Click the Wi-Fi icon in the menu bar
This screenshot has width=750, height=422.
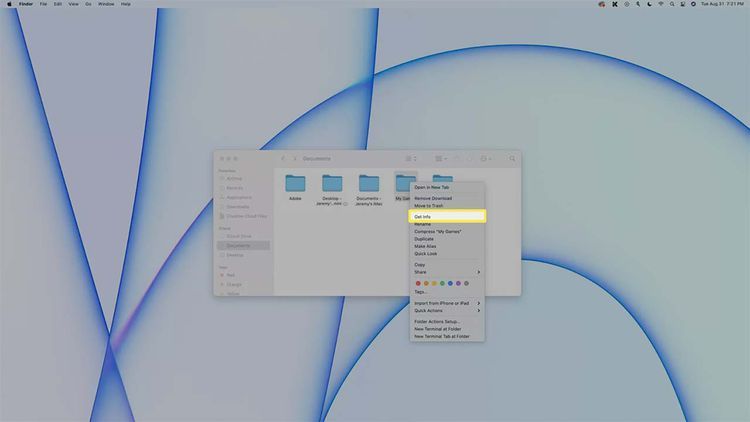661,4
